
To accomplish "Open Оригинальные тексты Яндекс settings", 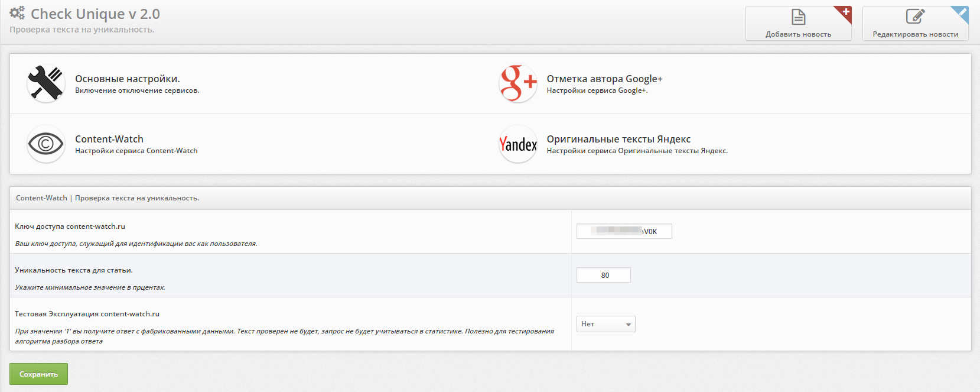I will coord(618,139).
